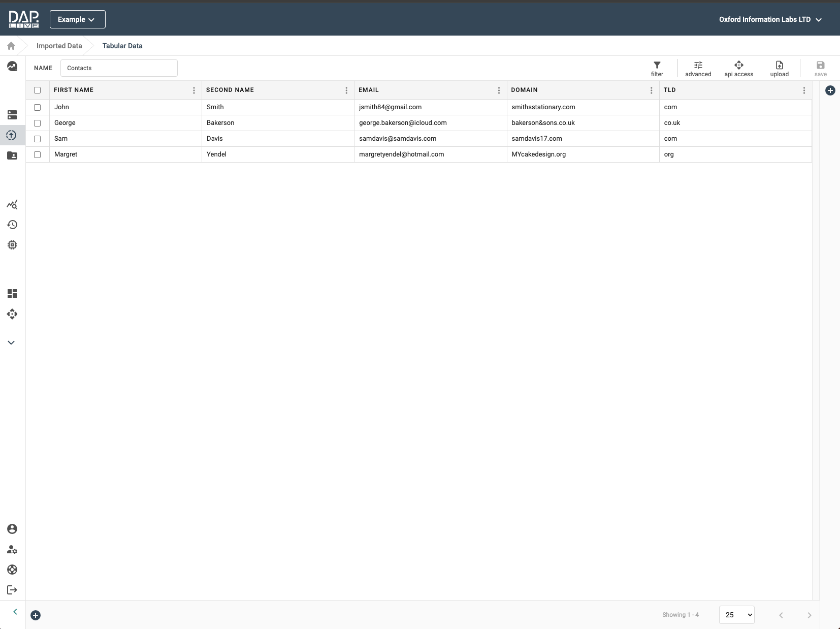Toggle the select-all checkbox in the header

point(37,90)
